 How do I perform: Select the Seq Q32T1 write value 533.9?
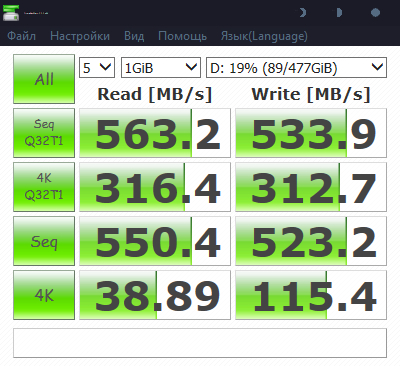(x=311, y=133)
